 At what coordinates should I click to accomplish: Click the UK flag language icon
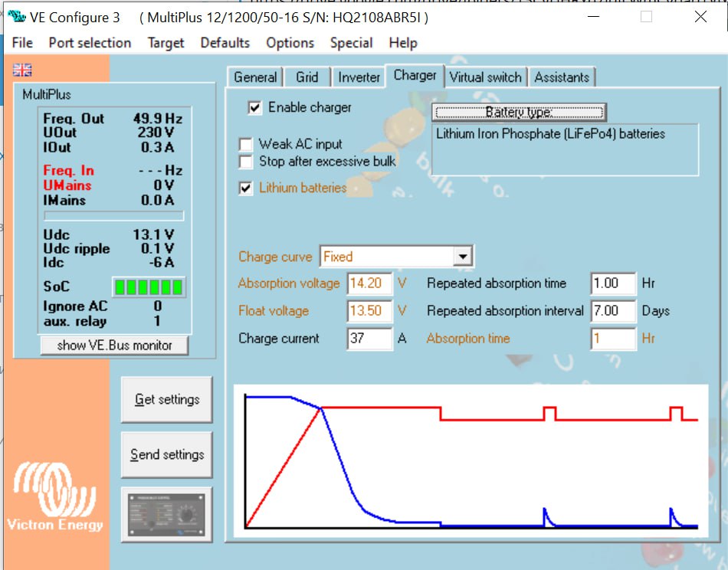pyautogui.click(x=21, y=70)
